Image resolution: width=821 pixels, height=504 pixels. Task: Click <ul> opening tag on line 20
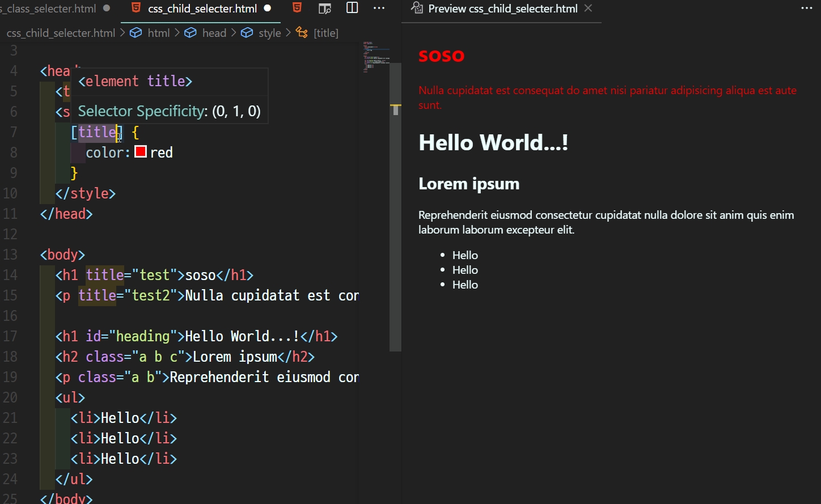coord(70,397)
